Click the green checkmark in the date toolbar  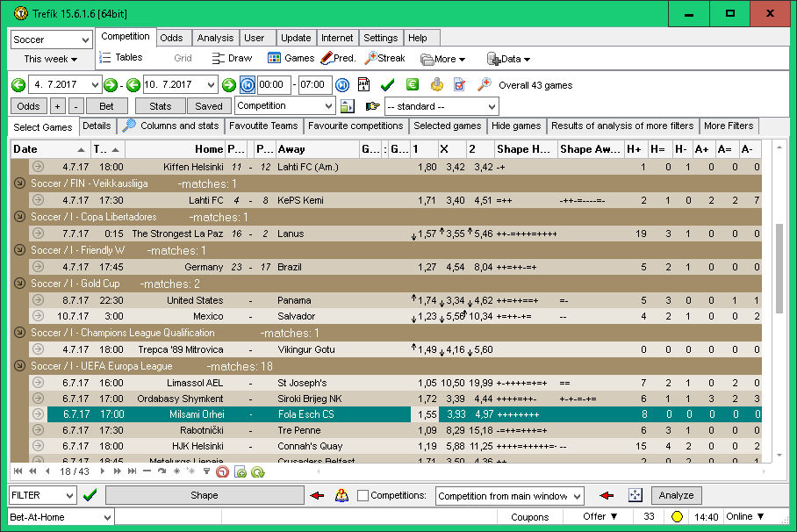pos(388,85)
